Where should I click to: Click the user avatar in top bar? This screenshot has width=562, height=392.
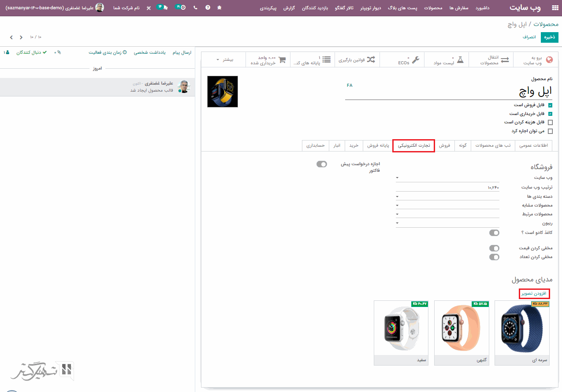tap(100, 8)
